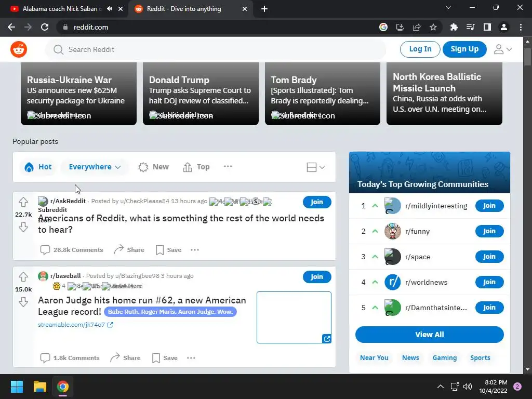Join r/mildlyinteresting community
Screen dimensions: 532x399
(489, 206)
